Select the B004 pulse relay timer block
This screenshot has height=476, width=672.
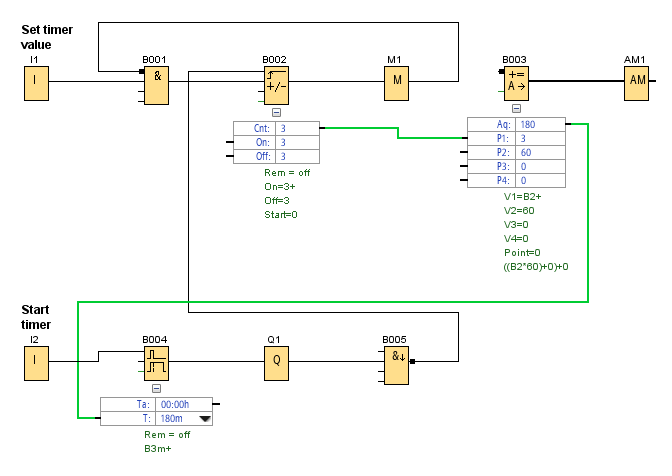pyautogui.click(x=156, y=363)
